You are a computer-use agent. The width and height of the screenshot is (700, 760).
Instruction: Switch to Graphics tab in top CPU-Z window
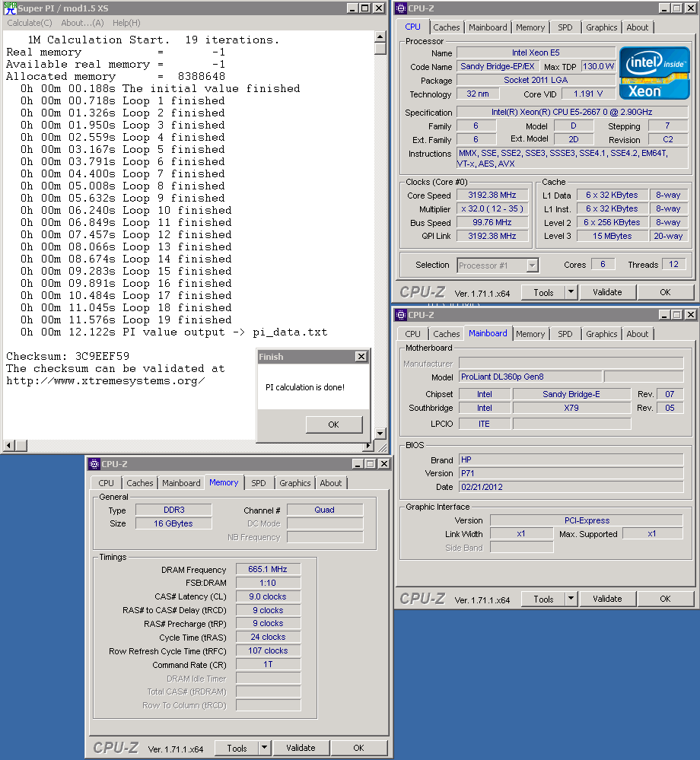[602, 27]
